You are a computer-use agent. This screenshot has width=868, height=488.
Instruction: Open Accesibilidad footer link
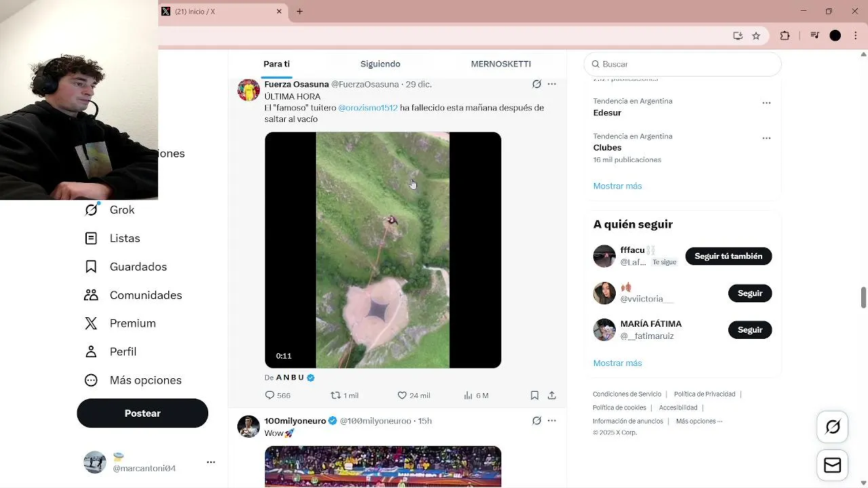click(678, 407)
